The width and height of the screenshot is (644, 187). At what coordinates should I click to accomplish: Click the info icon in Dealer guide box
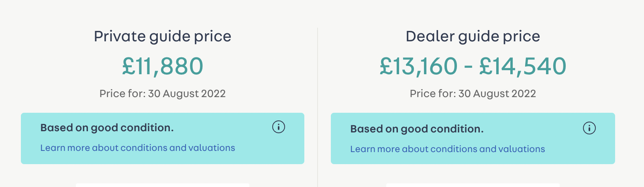coord(589,128)
